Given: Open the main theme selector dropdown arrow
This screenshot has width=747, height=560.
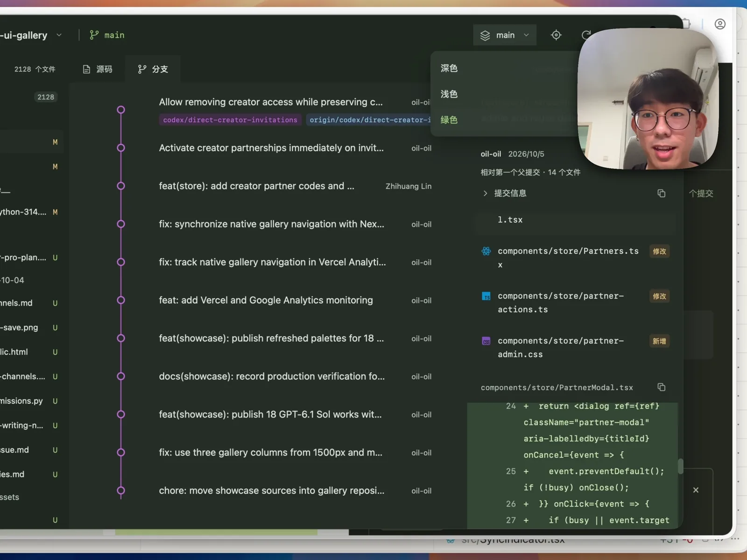Looking at the screenshot, I should [526, 35].
